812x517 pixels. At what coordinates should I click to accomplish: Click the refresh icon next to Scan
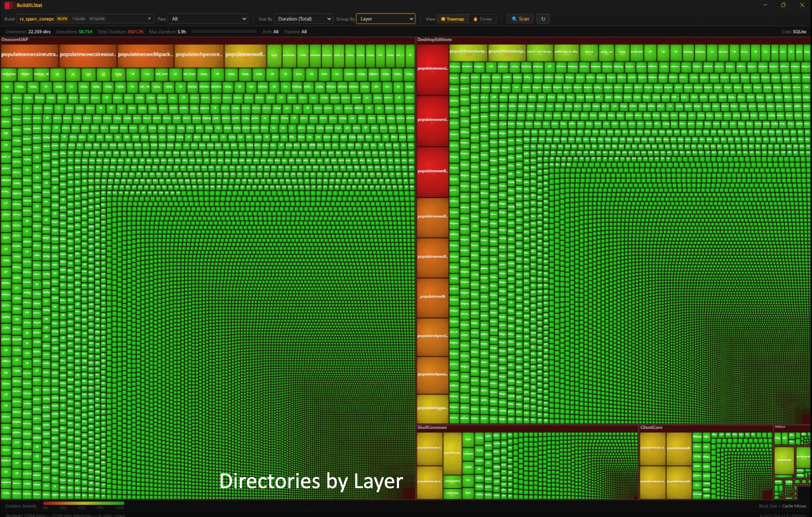pos(543,19)
